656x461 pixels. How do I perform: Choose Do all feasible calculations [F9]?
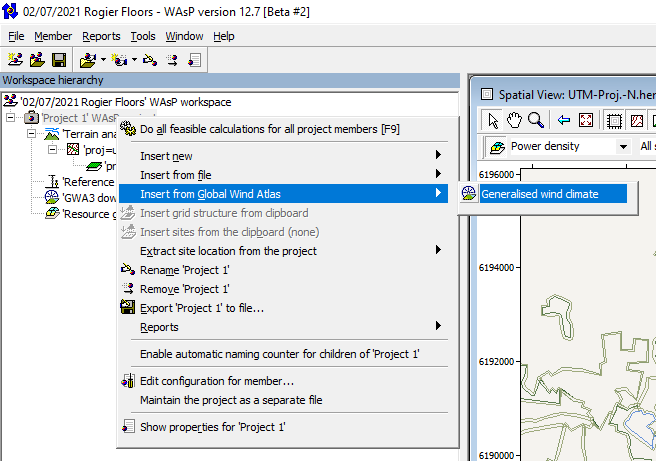click(283, 129)
